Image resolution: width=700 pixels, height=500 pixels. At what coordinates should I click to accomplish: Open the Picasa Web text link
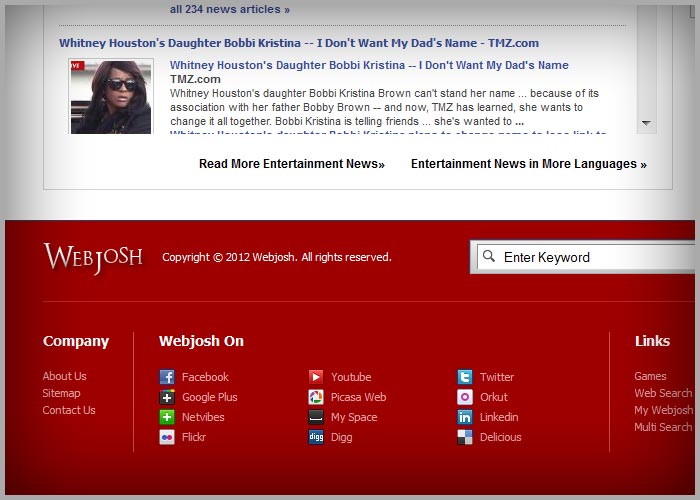(358, 397)
